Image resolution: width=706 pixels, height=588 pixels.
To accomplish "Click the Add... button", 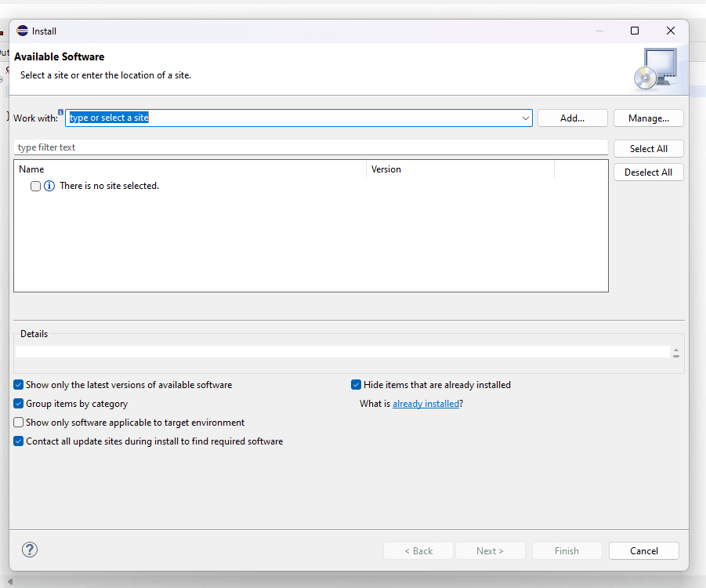I will 572,118.
